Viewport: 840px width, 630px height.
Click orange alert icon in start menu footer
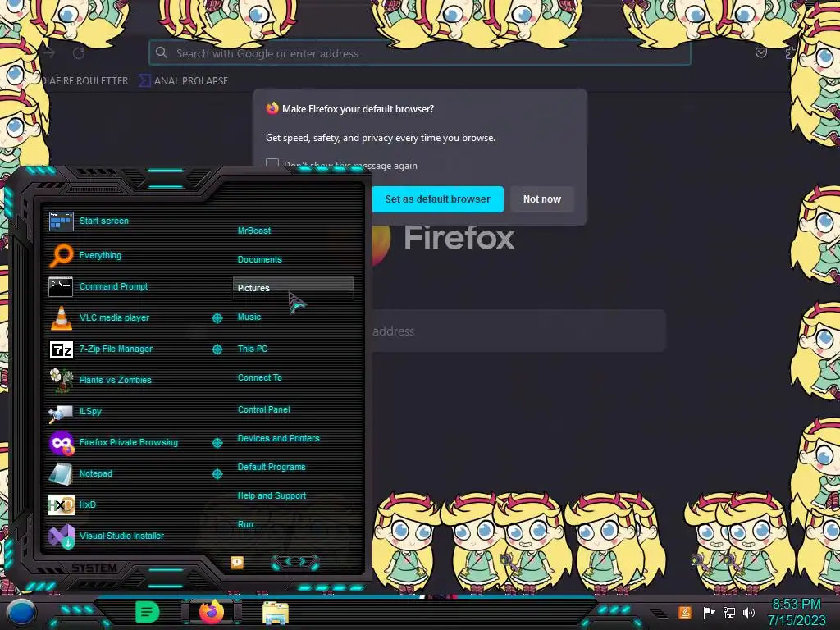point(237,563)
